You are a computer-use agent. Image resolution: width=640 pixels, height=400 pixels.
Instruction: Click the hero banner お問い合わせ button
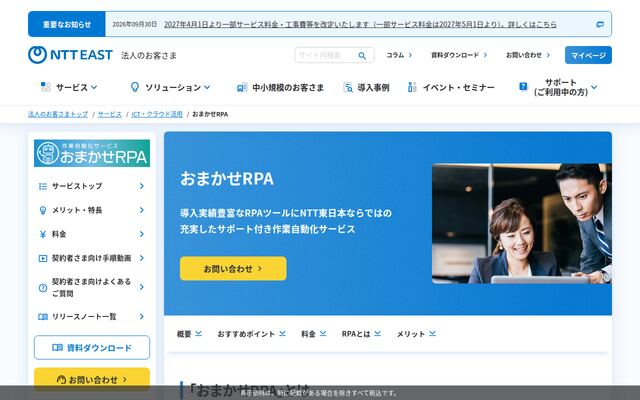click(x=233, y=269)
